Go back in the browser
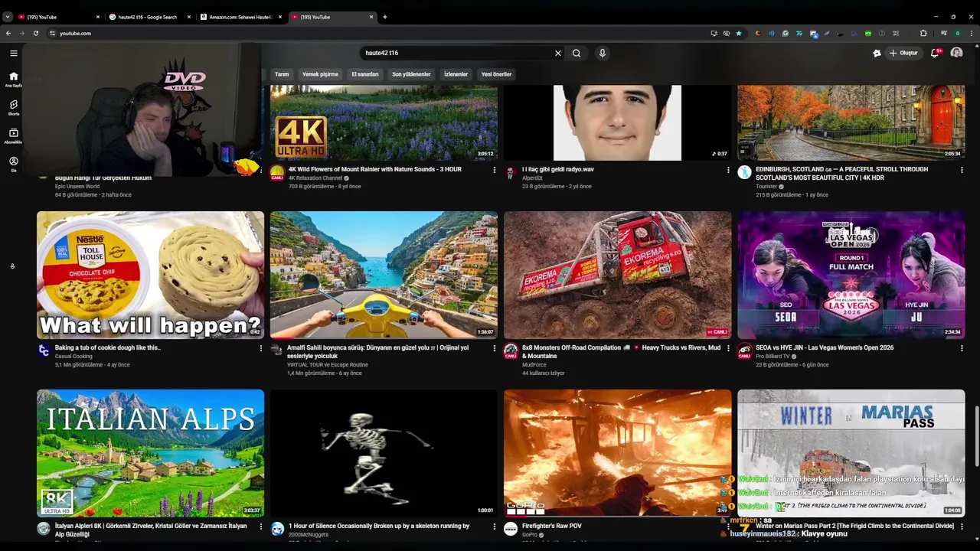 click(x=8, y=33)
